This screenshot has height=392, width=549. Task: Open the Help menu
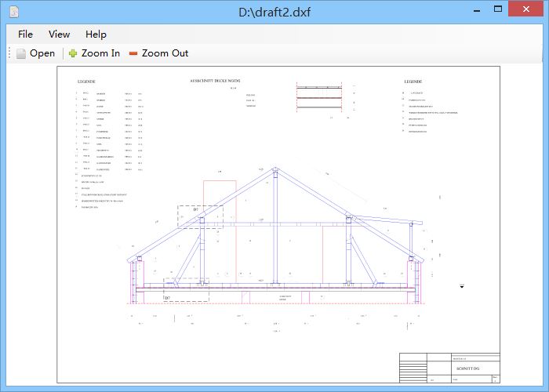[x=96, y=34]
